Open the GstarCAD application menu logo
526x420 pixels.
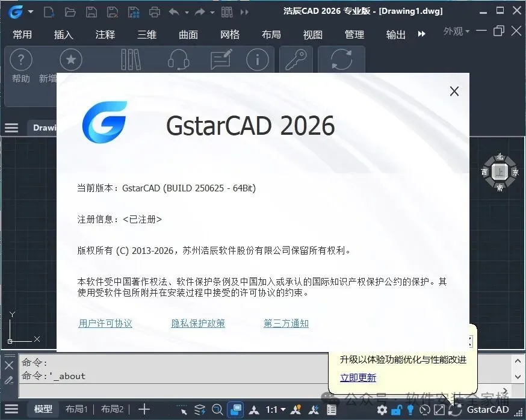pos(16,12)
